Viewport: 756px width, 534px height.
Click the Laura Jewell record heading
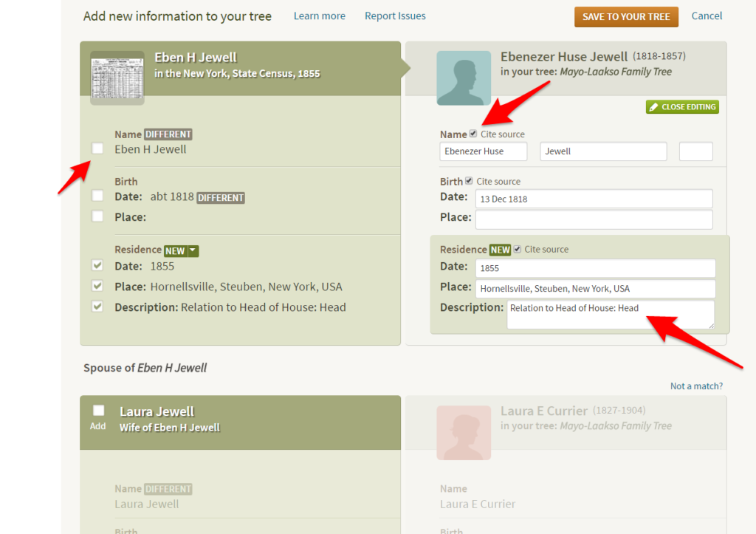tap(157, 411)
